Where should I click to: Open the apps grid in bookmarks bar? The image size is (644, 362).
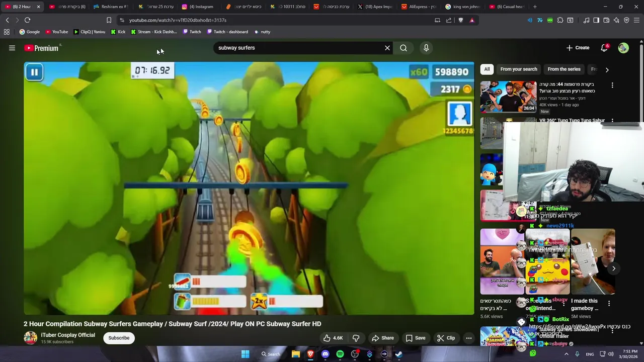(x=7, y=32)
